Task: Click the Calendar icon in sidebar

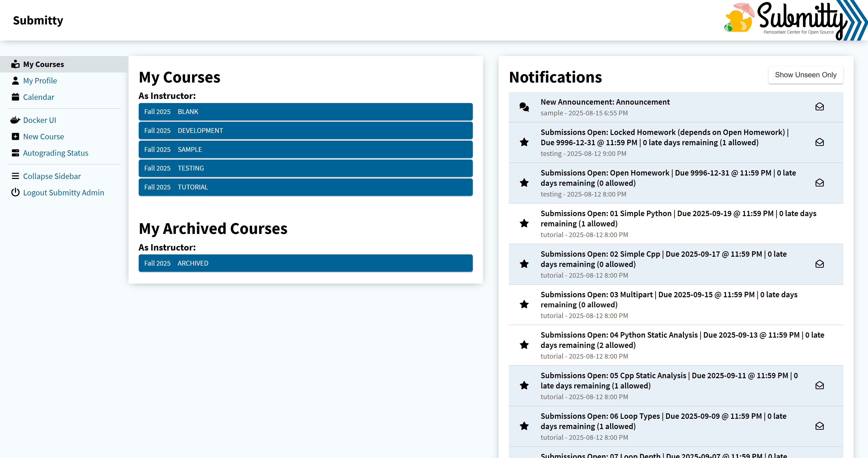Action: (x=15, y=97)
